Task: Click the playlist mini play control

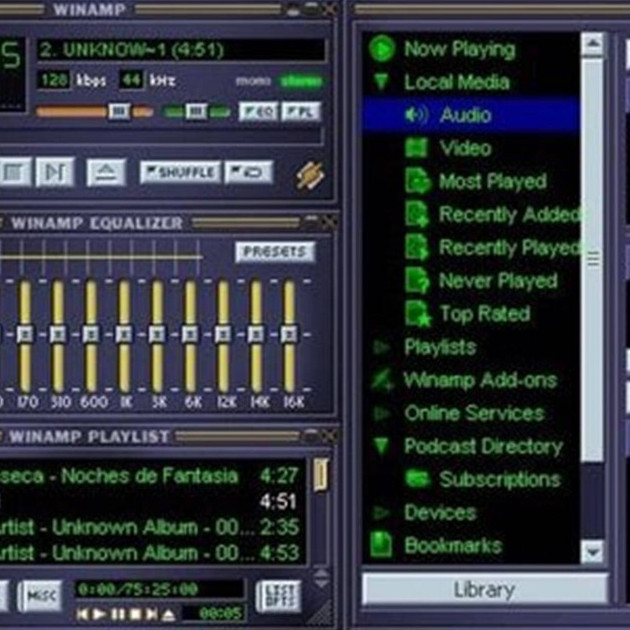Action: [x=99, y=614]
